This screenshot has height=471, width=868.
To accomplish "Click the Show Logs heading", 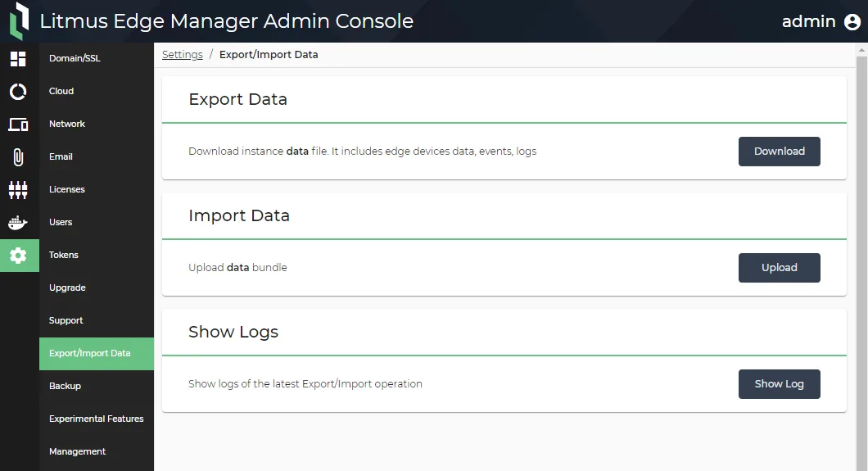I will 233,332.
